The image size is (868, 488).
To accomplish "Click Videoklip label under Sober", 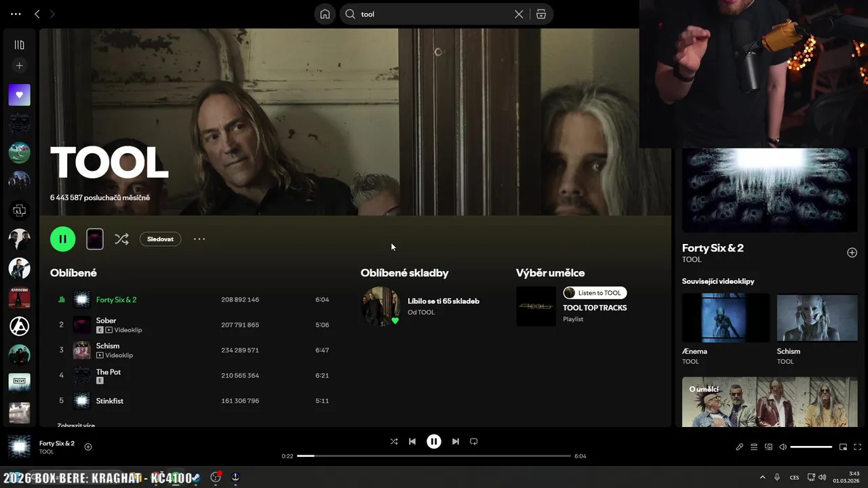I will point(127,330).
